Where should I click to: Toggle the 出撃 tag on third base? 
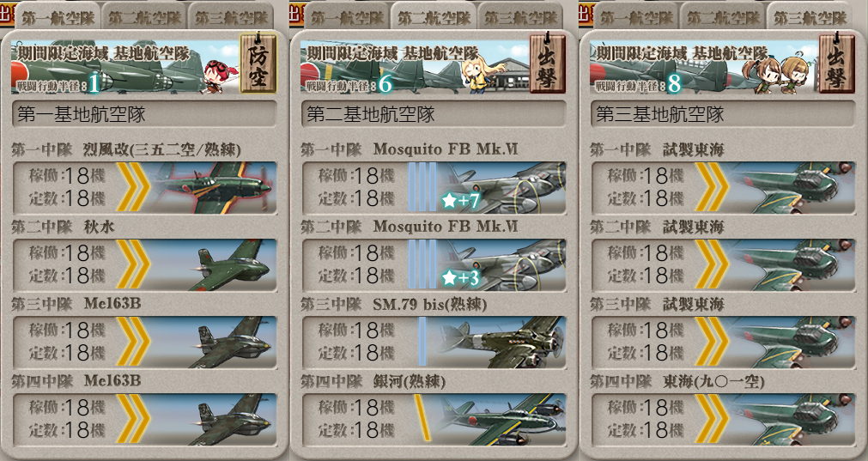tap(836, 64)
